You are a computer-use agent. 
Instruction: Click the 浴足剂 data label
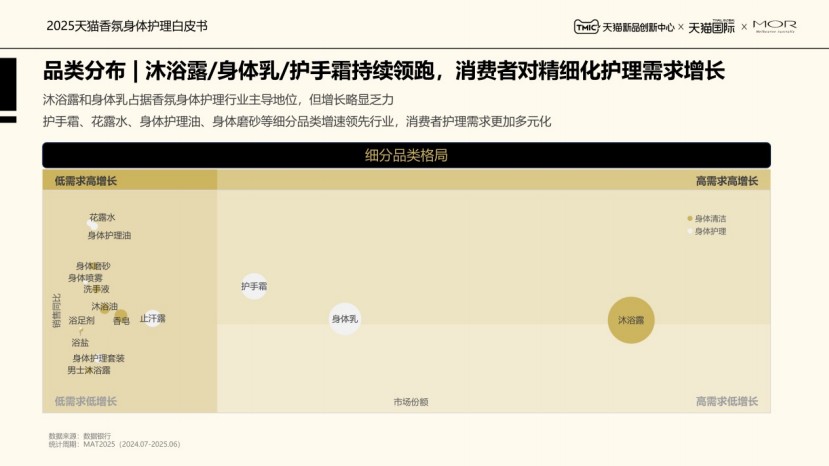point(81,320)
